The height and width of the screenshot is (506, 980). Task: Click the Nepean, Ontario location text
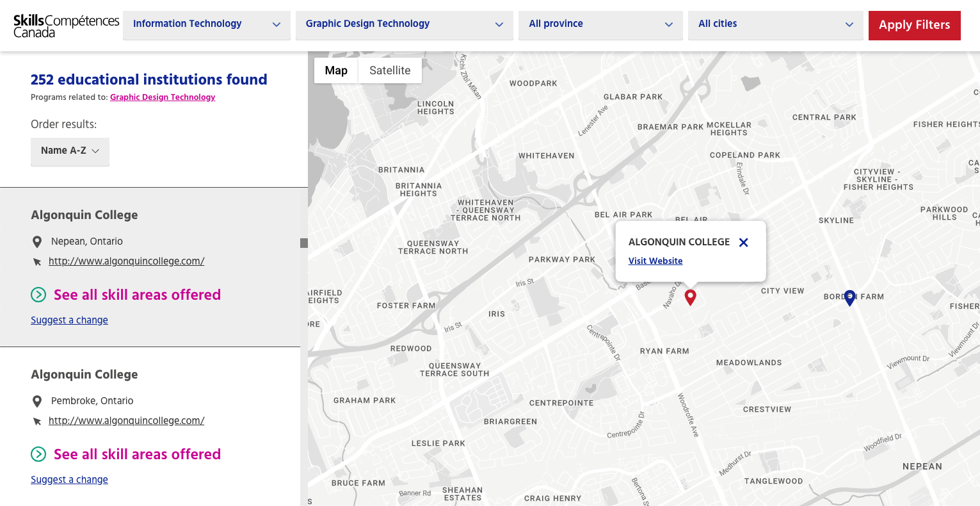[87, 241]
